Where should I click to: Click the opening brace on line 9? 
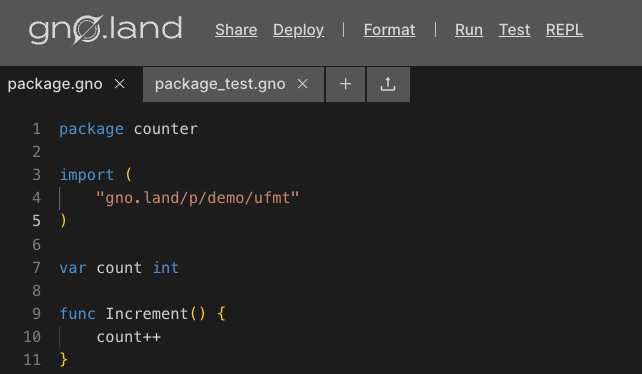222,314
